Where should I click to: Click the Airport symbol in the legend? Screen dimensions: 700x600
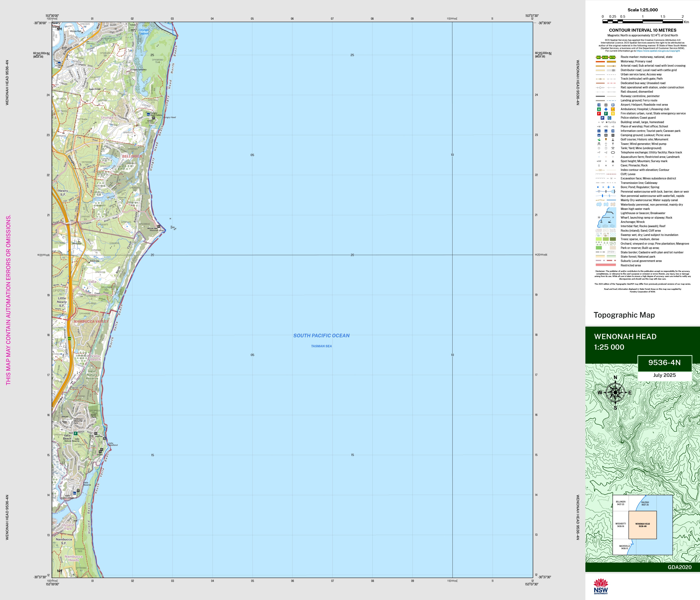(x=599, y=105)
